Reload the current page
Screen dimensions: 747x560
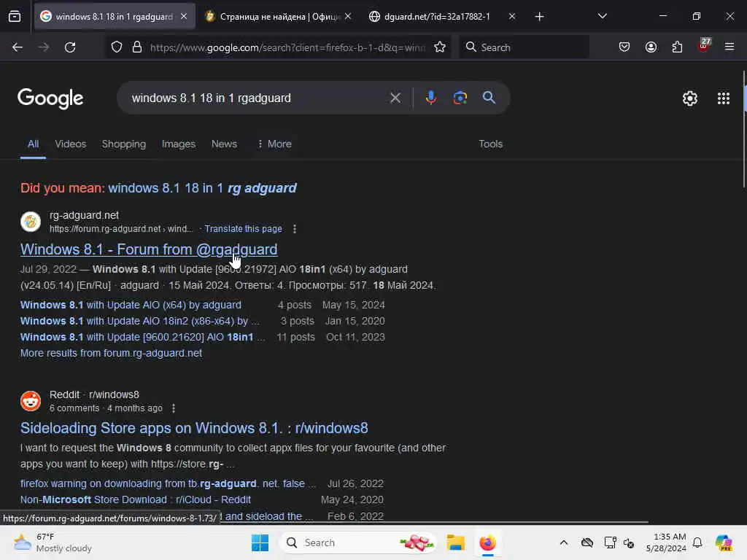(70, 47)
